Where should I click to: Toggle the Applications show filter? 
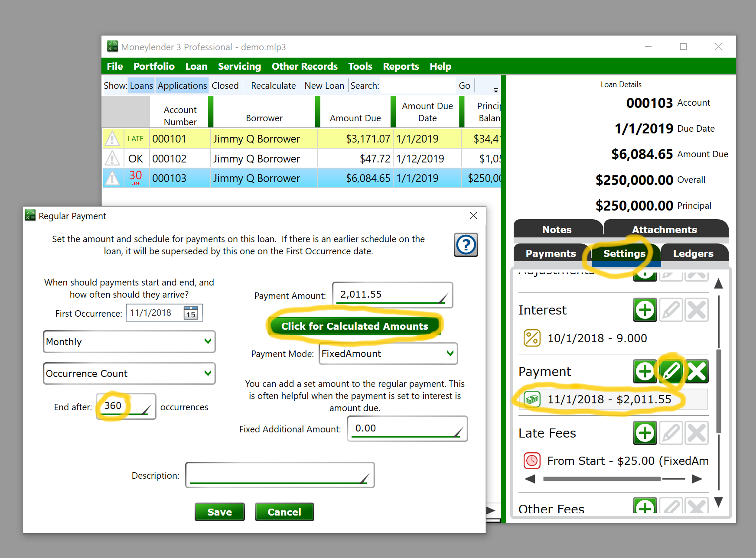click(182, 86)
